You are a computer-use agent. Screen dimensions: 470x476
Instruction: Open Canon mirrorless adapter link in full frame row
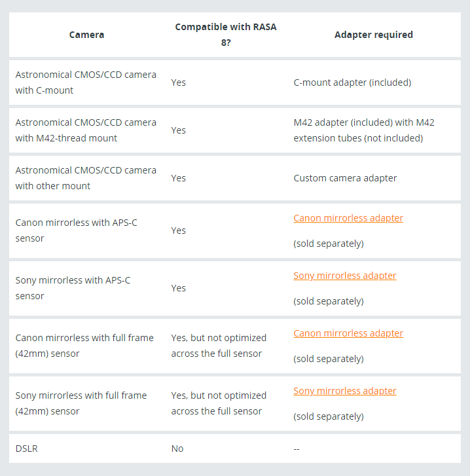click(348, 333)
